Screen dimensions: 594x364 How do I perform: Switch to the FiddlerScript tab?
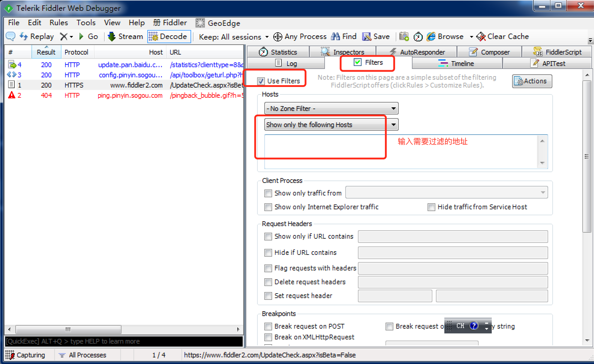click(557, 52)
